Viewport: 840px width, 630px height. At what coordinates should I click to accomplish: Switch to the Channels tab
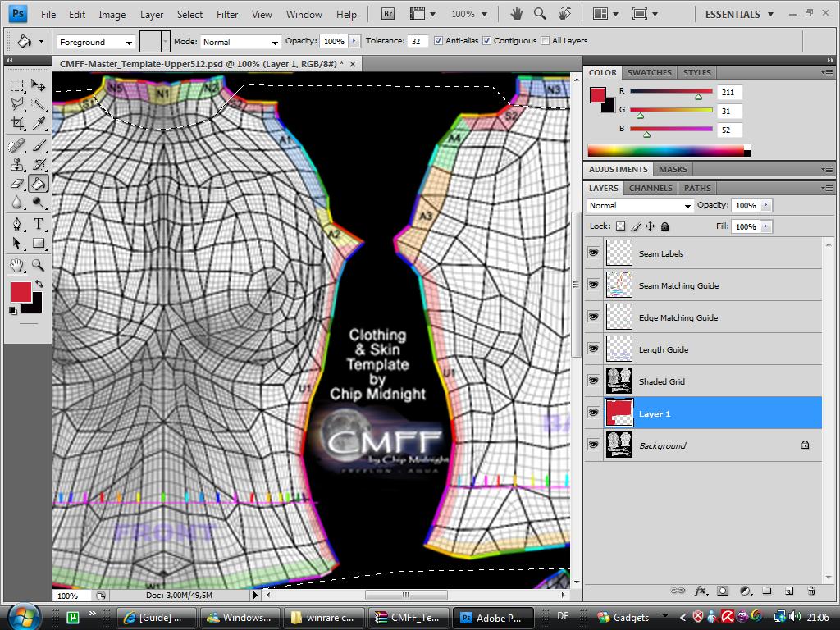[651, 188]
